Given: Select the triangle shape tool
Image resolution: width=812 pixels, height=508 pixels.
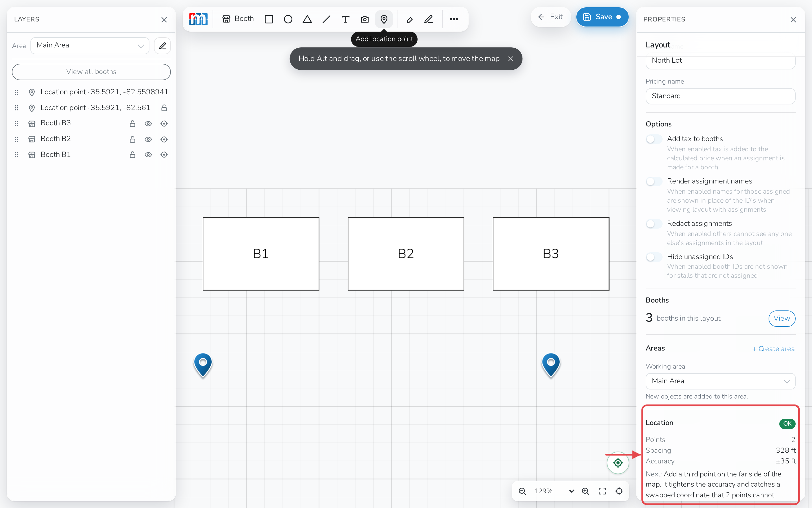Looking at the screenshot, I should [307, 19].
